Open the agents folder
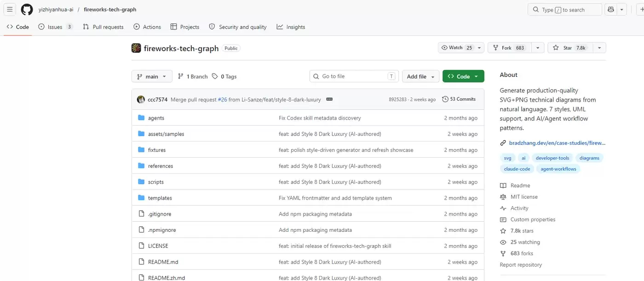This screenshot has width=644, height=281. (156, 118)
